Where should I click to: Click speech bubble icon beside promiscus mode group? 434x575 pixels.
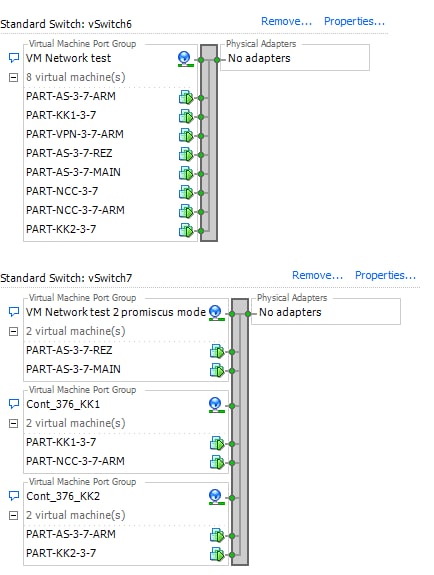coord(14,312)
